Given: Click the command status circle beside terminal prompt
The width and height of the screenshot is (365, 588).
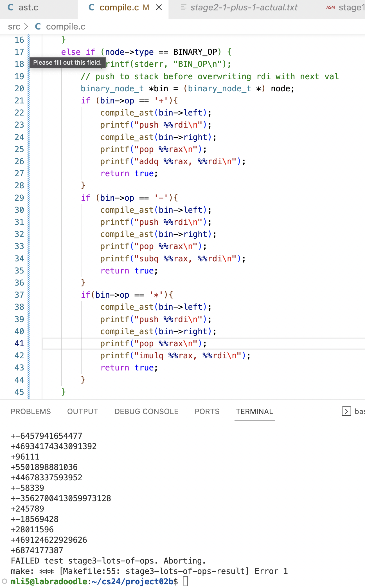Looking at the screenshot, I should (x=4, y=581).
